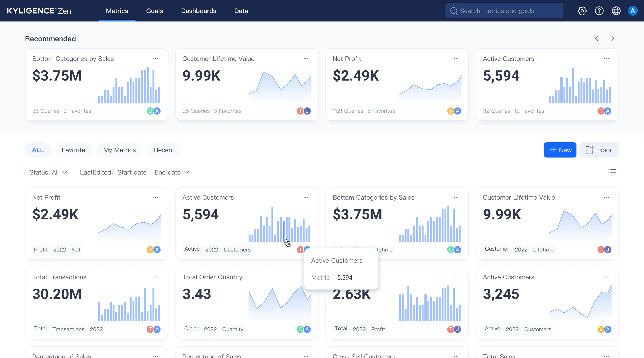The height and width of the screenshot is (358, 644).
Task: Select the Recent filter tab
Action: pos(164,150)
